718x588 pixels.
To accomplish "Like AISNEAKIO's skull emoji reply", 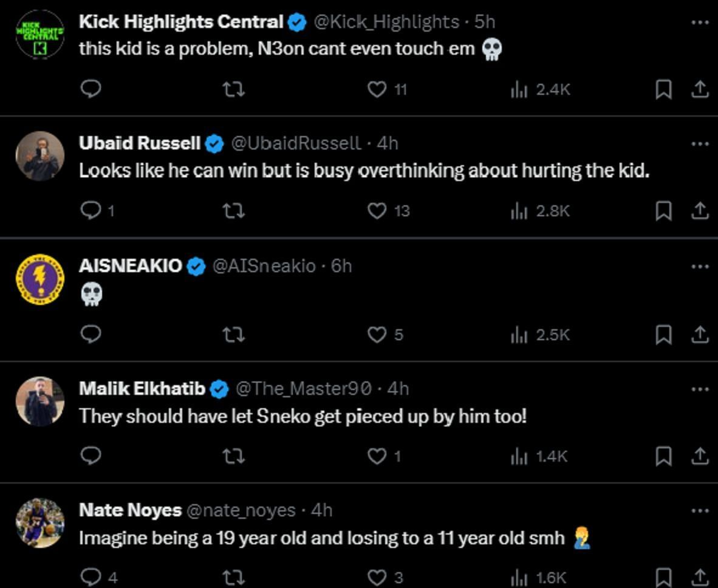I will tap(377, 334).
